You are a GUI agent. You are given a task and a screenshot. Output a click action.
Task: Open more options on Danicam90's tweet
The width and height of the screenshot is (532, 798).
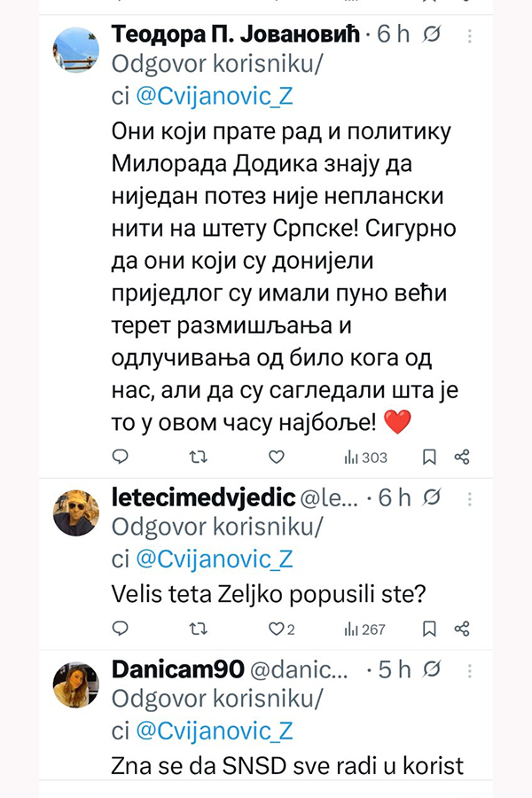point(470,670)
